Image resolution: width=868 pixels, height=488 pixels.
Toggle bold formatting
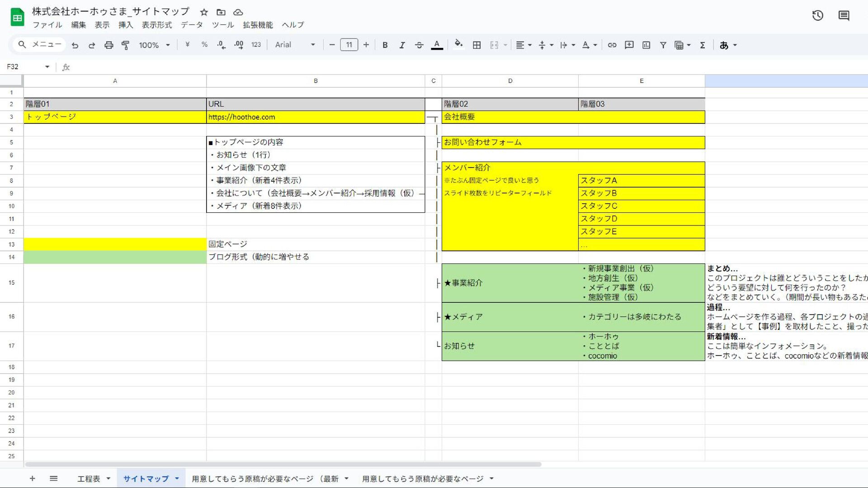(x=385, y=45)
